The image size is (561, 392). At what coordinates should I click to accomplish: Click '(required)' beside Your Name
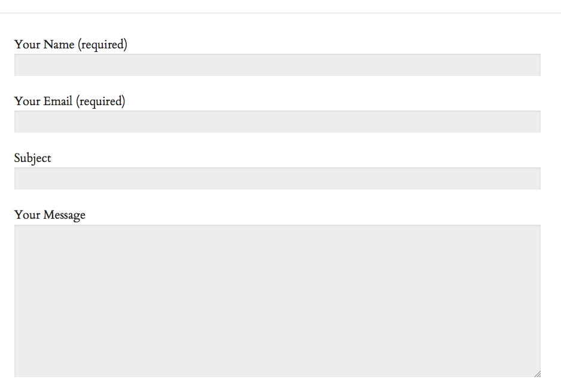click(x=102, y=45)
